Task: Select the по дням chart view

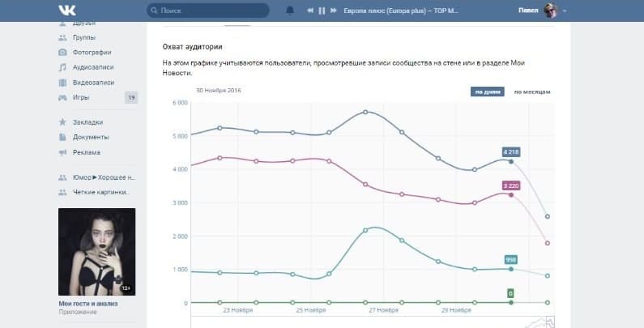Action: point(488,92)
